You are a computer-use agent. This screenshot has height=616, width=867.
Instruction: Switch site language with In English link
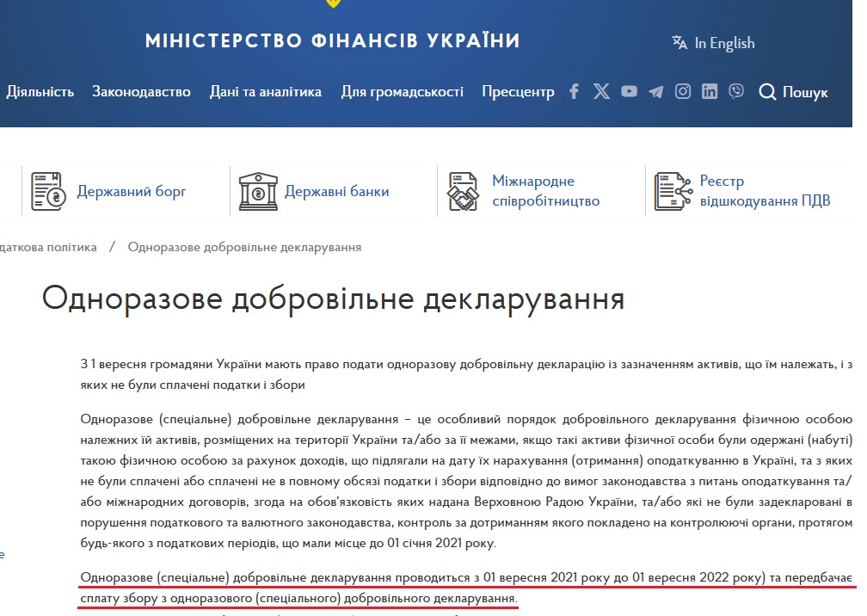pos(723,41)
